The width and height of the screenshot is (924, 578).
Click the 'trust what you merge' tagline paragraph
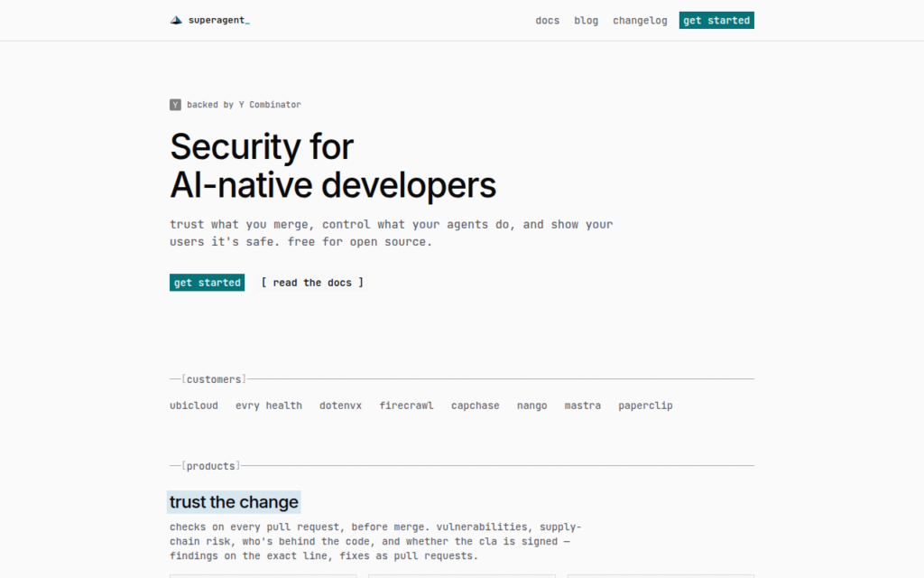[392, 233]
